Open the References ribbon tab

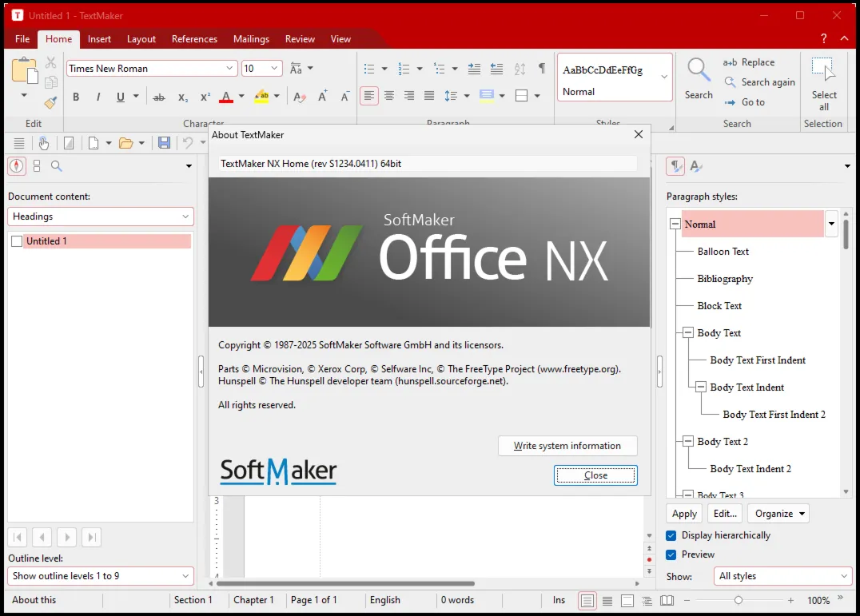point(194,39)
